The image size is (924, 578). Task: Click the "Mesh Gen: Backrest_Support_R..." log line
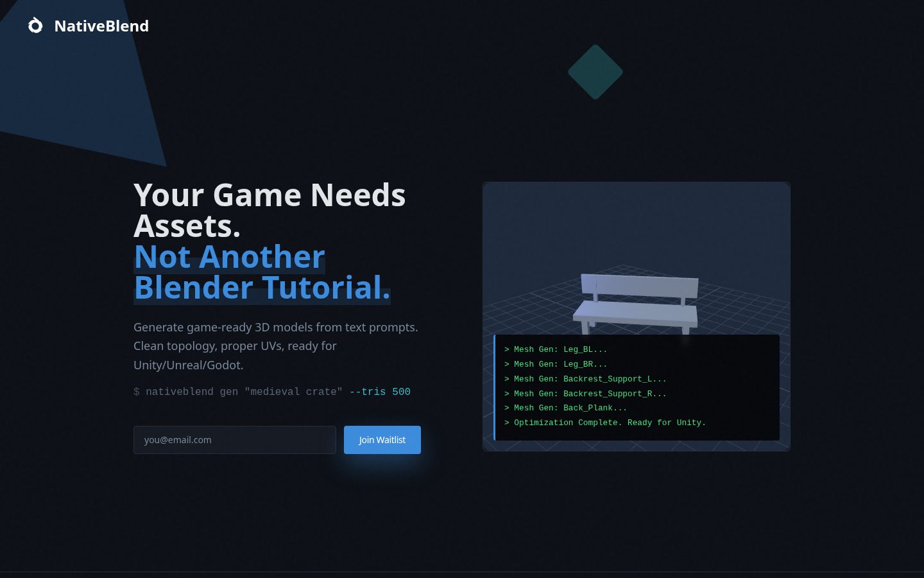coord(585,394)
